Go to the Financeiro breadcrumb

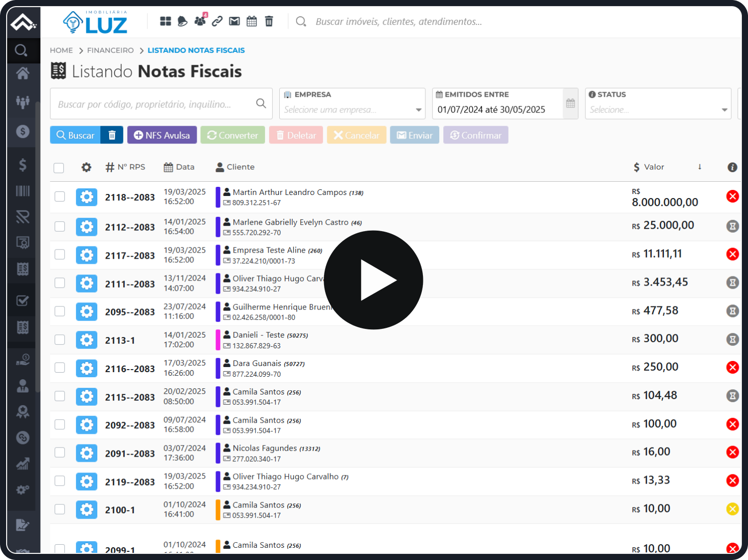pos(110,50)
